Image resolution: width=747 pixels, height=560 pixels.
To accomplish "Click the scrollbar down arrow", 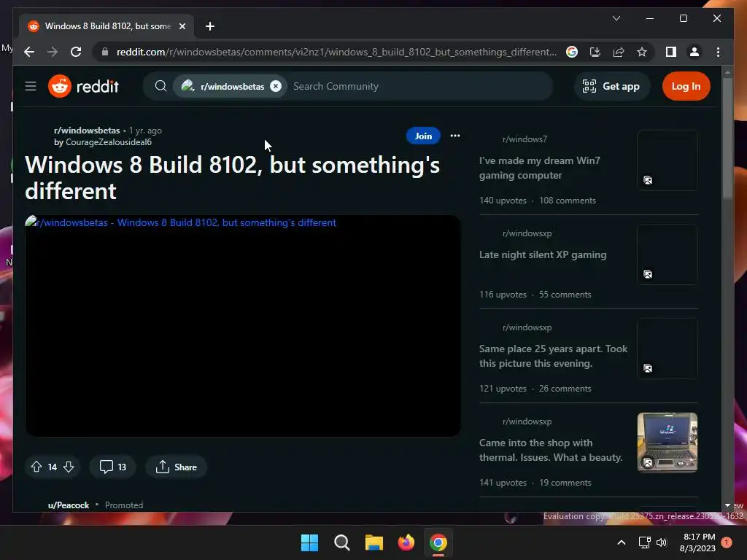I will pyautogui.click(x=727, y=505).
